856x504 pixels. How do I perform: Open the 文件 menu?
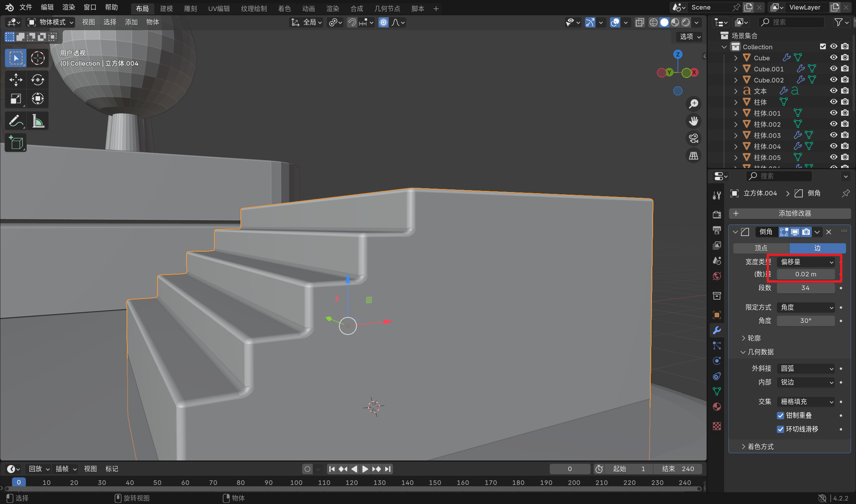[26, 7]
